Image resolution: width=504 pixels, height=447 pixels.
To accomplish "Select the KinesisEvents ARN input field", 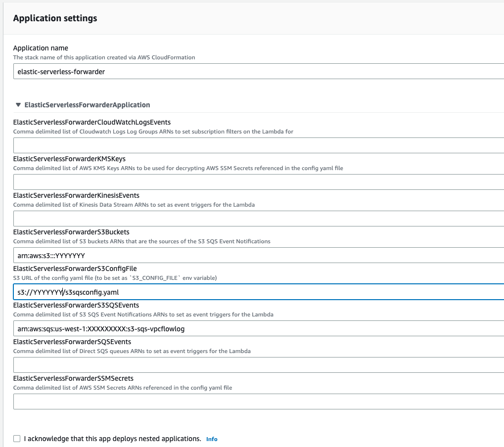I will click(x=257, y=219).
